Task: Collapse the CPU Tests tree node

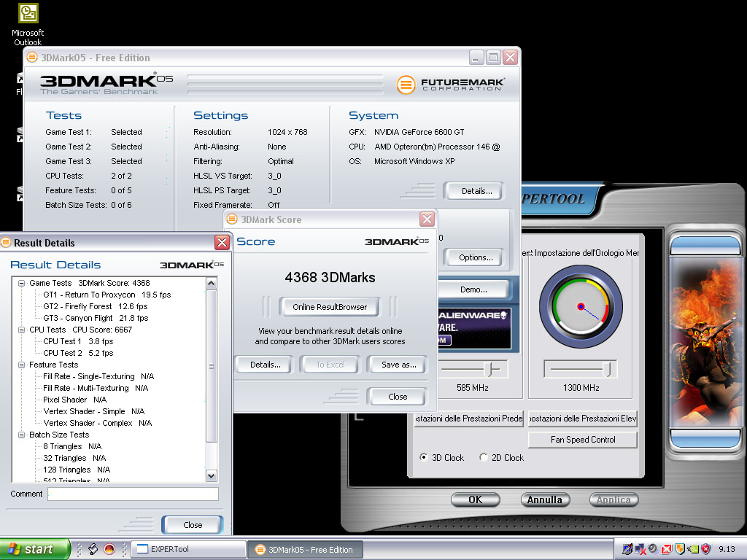Action: point(21,330)
